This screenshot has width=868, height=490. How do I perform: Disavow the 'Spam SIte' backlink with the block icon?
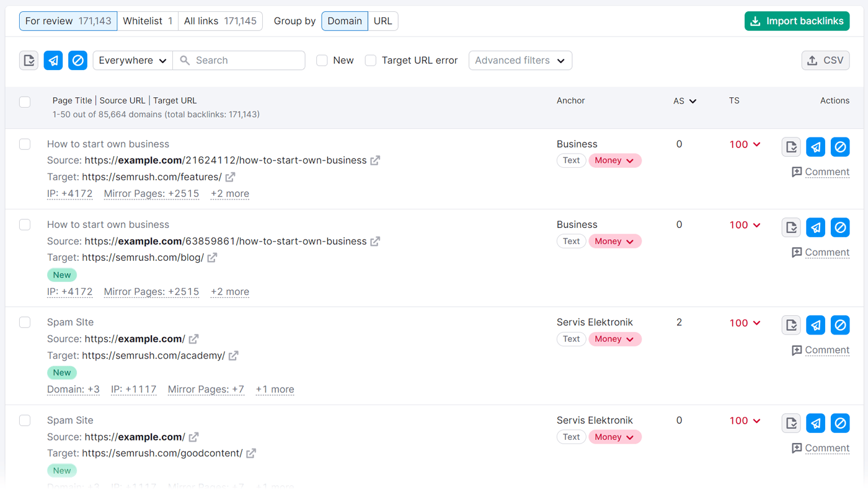(840, 325)
